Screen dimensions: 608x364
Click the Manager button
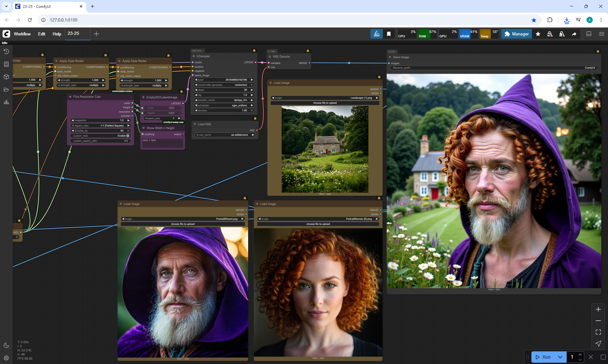[x=516, y=34]
